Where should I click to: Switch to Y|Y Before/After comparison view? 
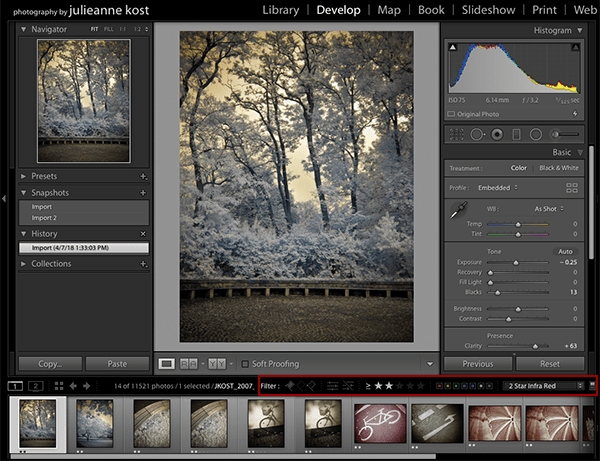tap(217, 364)
